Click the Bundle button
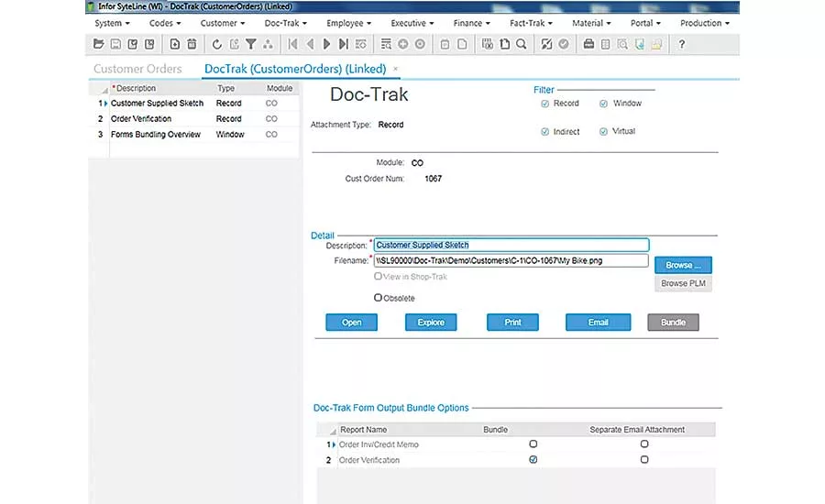825x504 pixels. 674,323
